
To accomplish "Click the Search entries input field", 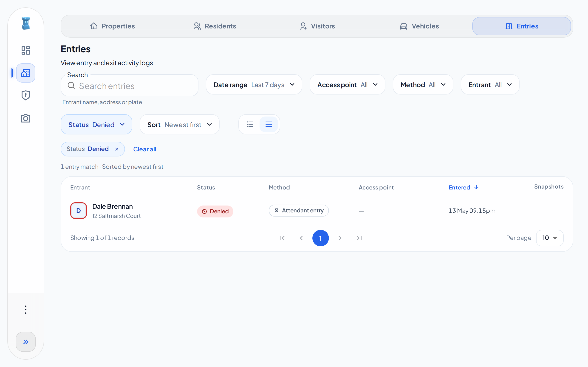I will (x=130, y=85).
